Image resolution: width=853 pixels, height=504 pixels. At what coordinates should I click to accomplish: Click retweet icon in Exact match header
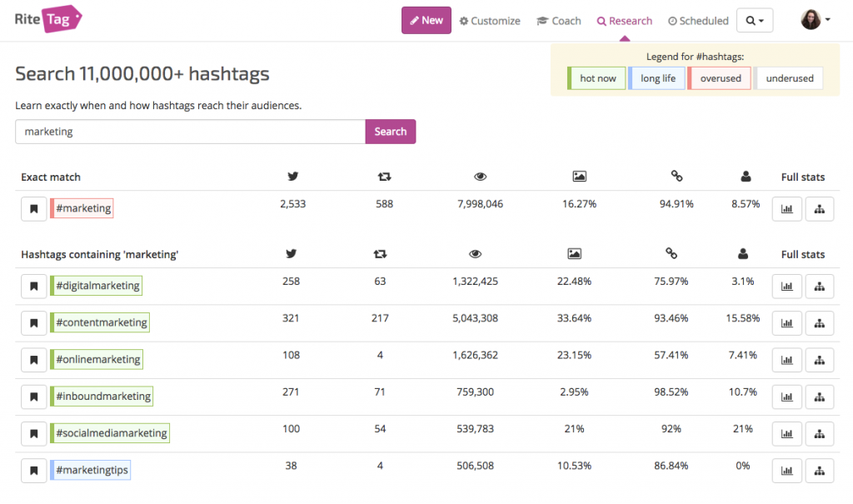(384, 177)
